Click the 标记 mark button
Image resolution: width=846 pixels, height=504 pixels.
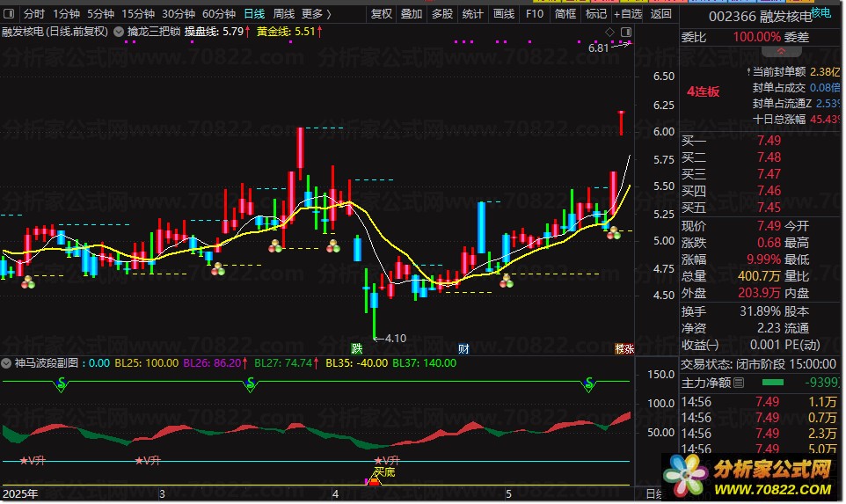click(x=596, y=14)
